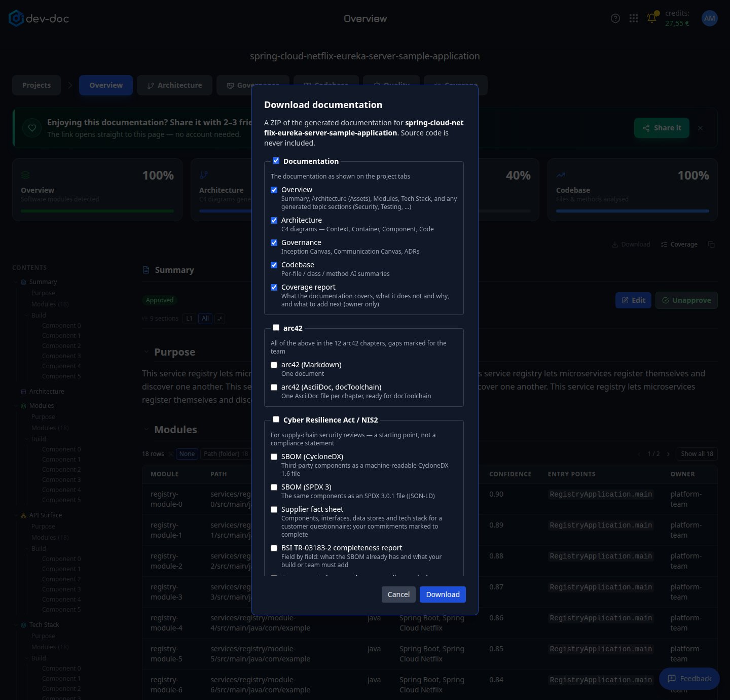The width and height of the screenshot is (730, 700).
Task: Open the apps grid icon
Action: tap(634, 18)
